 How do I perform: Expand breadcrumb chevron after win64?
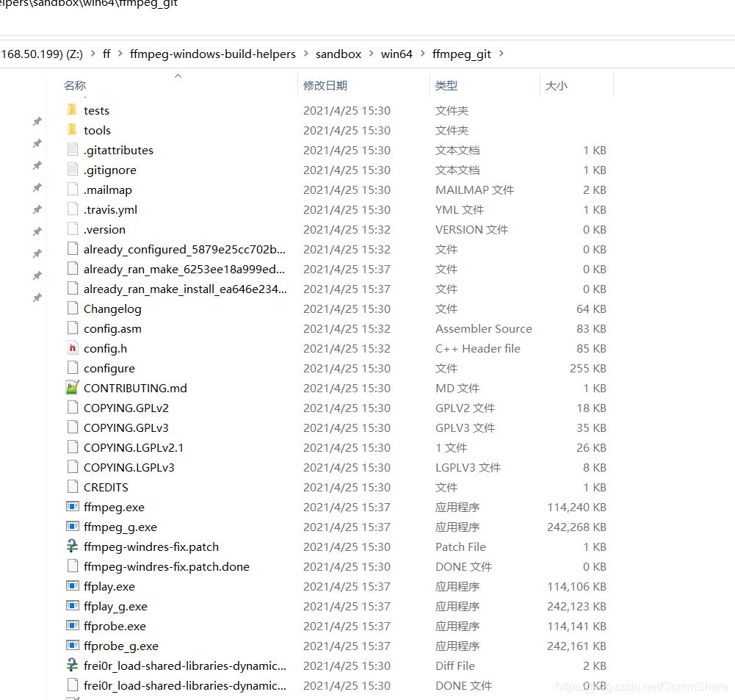tap(422, 54)
